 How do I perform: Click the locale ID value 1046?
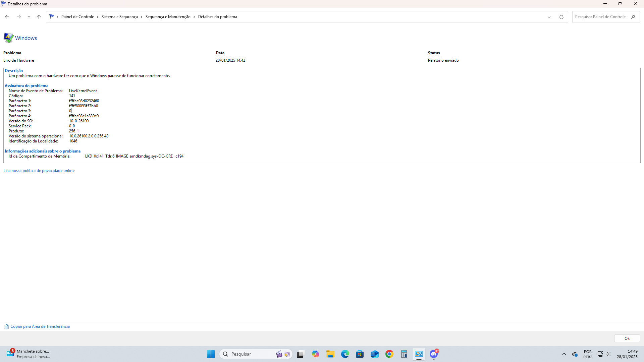coord(73,141)
